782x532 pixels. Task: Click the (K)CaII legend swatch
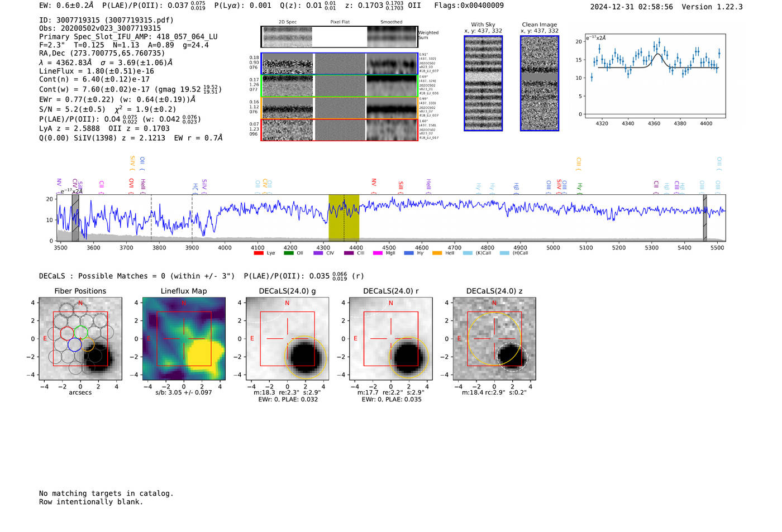point(468,253)
